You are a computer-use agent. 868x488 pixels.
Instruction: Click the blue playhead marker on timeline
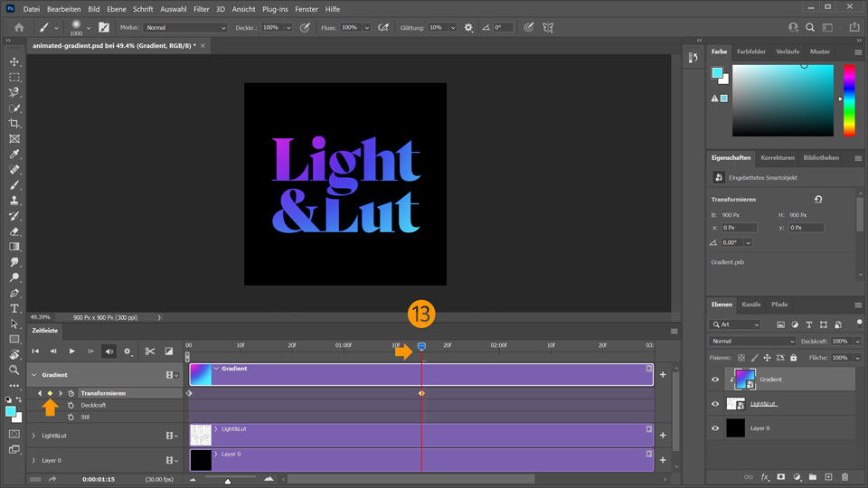(421, 347)
